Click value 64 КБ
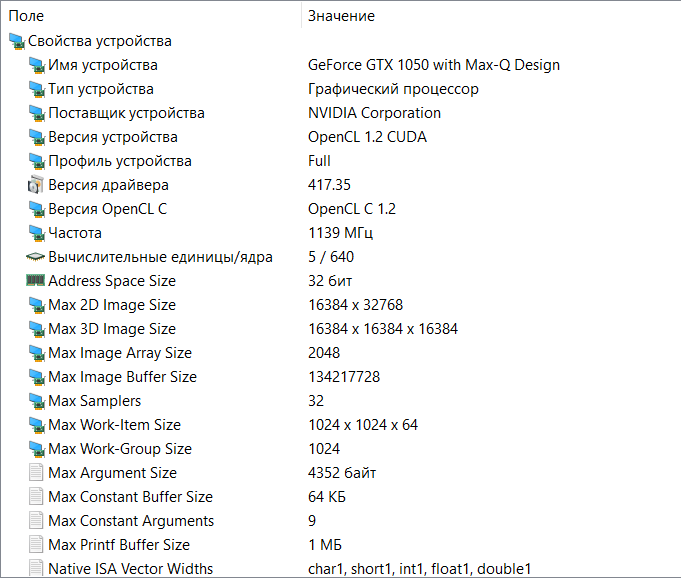681x578 pixels. click(327, 497)
